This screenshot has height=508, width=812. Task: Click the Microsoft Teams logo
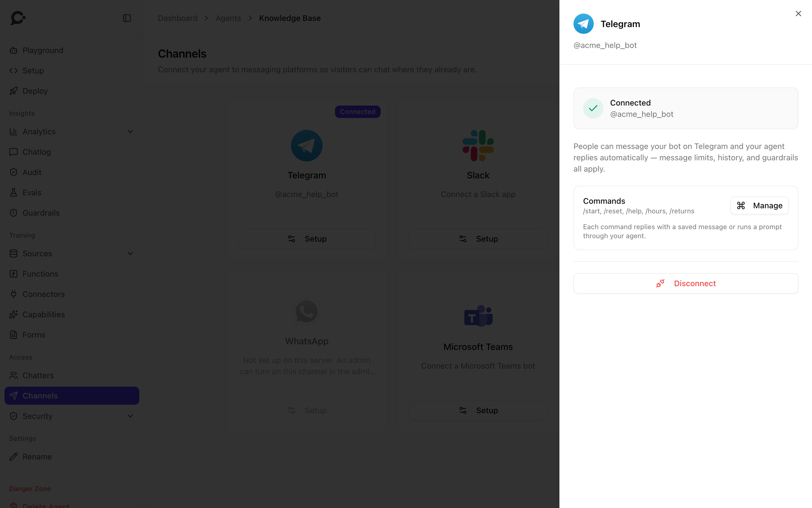[478, 316]
